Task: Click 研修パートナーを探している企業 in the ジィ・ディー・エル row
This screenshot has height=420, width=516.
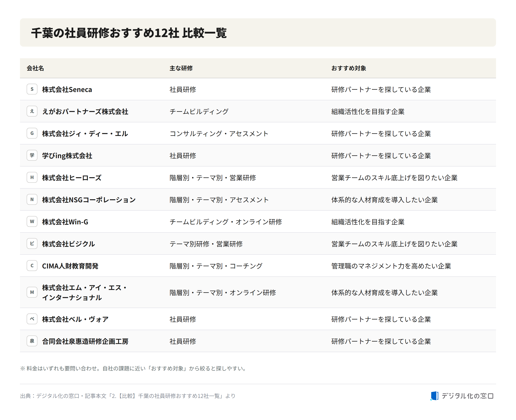Action: click(x=381, y=134)
